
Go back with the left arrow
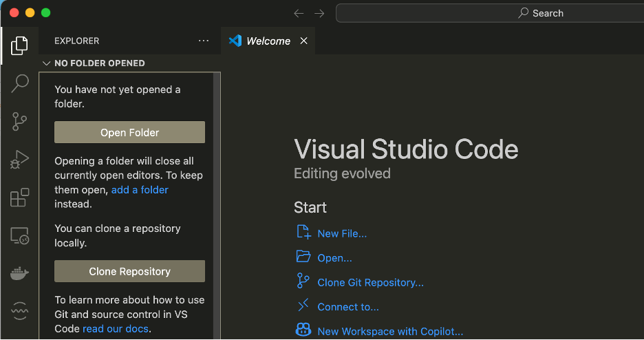(x=299, y=13)
